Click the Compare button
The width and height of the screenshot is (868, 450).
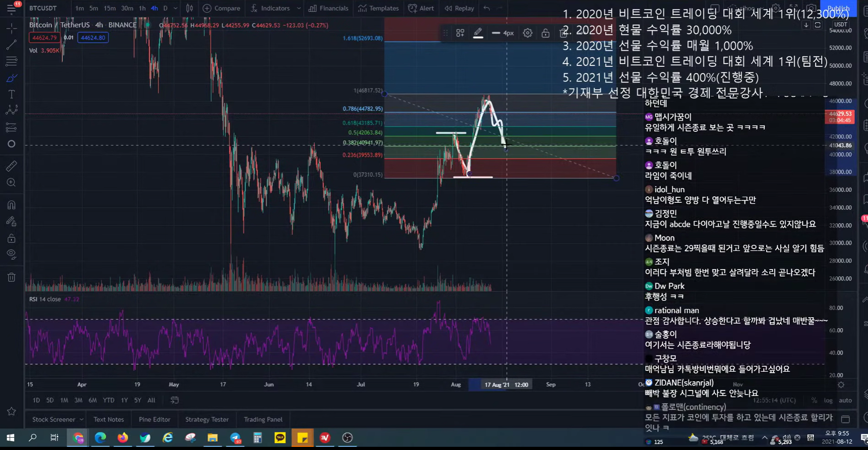click(x=222, y=8)
